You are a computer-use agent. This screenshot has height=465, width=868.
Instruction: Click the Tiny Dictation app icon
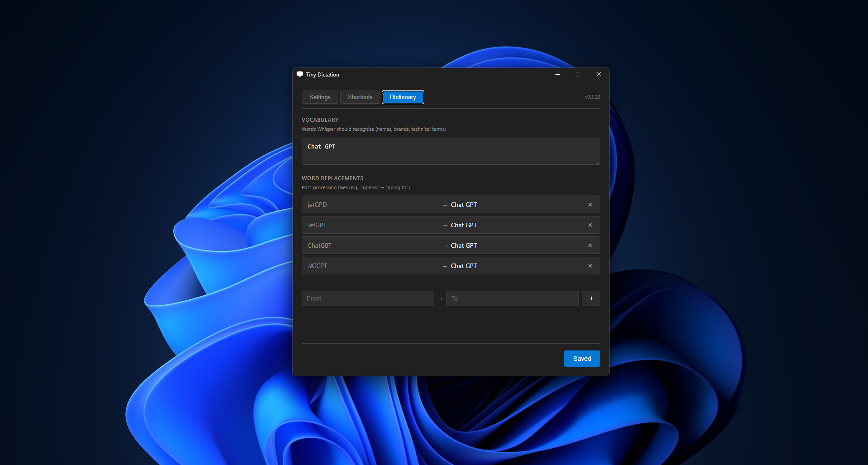tap(300, 74)
